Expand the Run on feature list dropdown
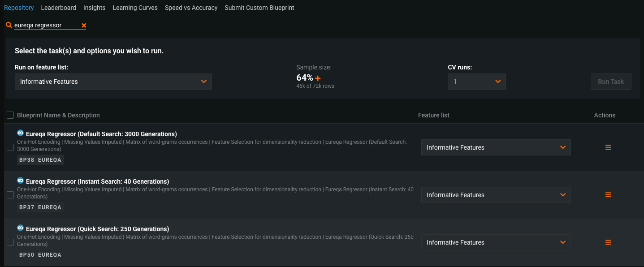The width and height of the screenshot is (644, 267). [x=113, y=82]
